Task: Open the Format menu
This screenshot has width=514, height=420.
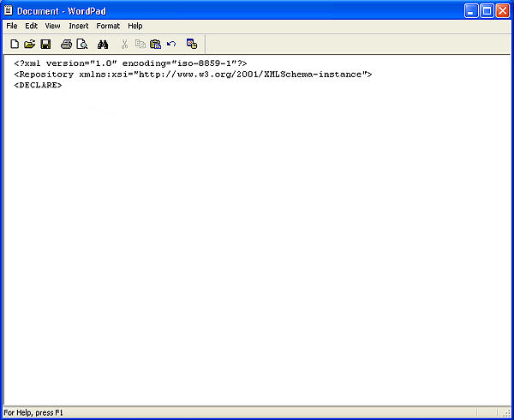Action: click(x=108, y=26)
